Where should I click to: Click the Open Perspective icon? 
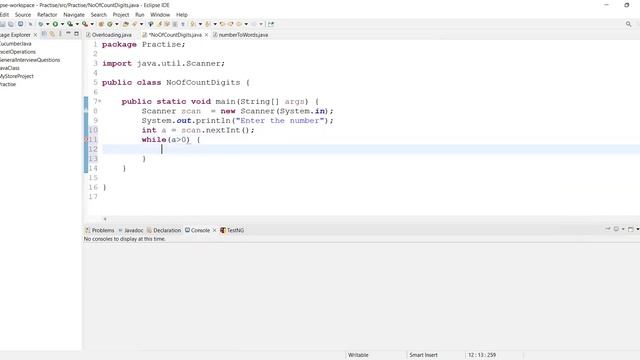(271, 24)
